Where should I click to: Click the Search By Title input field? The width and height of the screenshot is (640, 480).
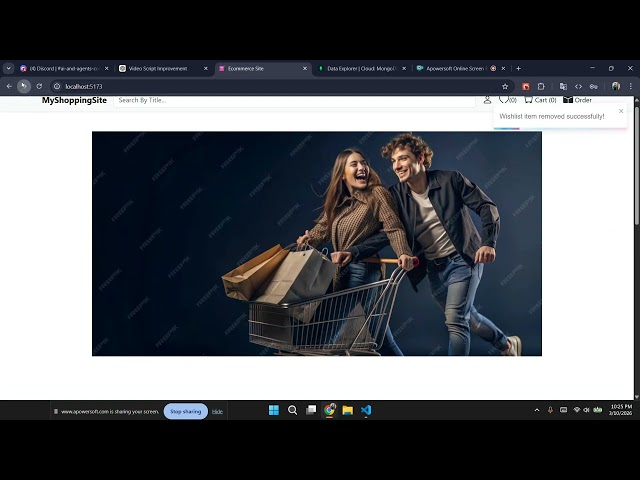coord(290,100)
